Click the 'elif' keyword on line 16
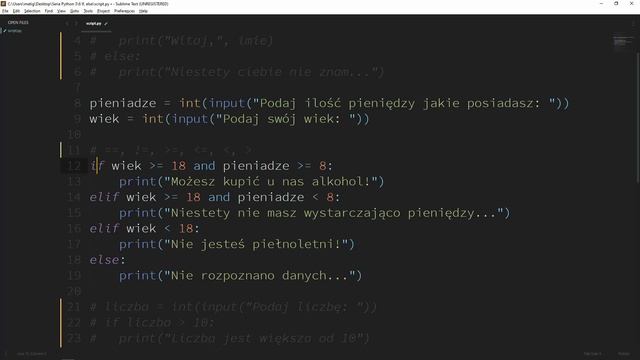 (104, 228)
